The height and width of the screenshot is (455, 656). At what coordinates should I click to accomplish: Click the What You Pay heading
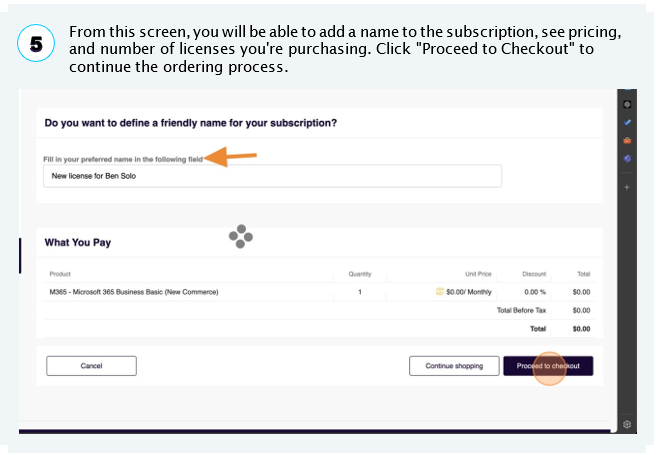coord(78,243)
